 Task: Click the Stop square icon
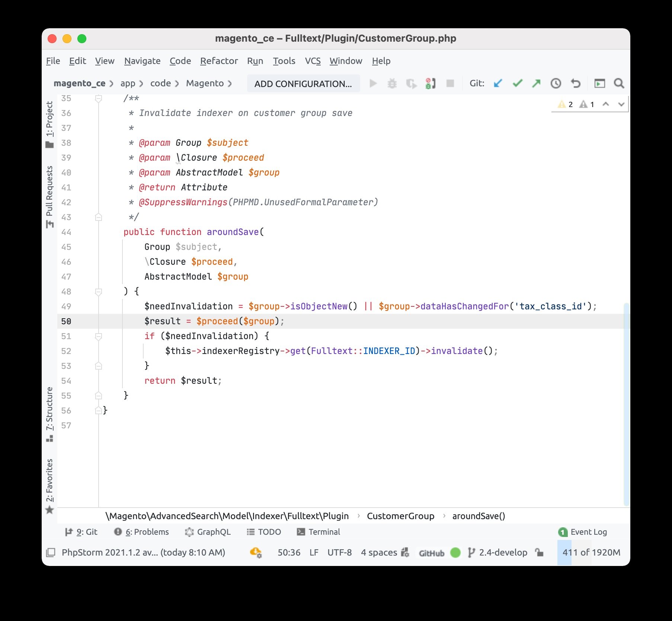click(450, 83)
